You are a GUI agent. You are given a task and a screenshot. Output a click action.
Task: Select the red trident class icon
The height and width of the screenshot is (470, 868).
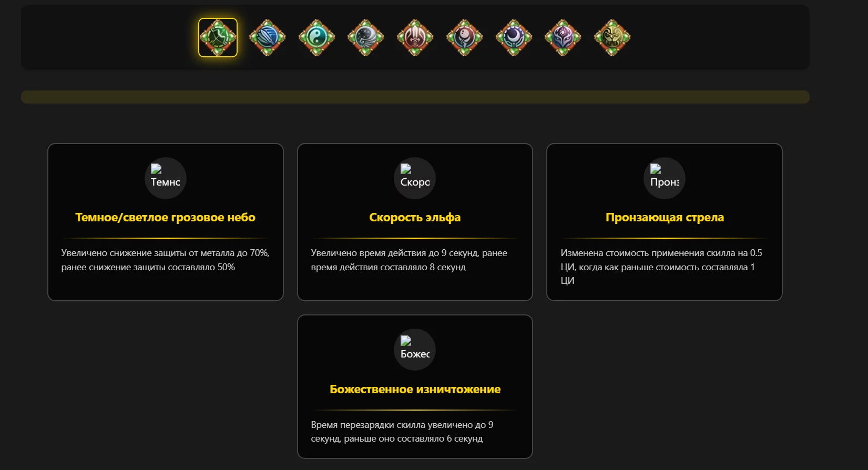pos(415,37)
